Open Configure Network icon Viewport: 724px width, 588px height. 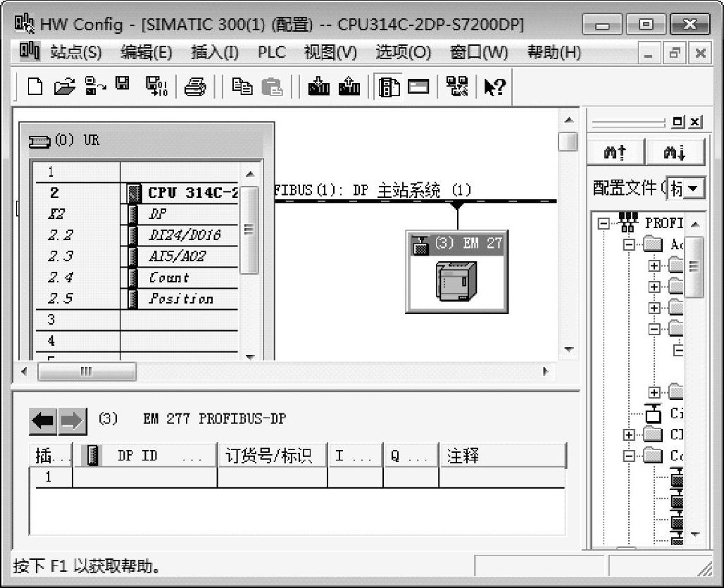457,87
